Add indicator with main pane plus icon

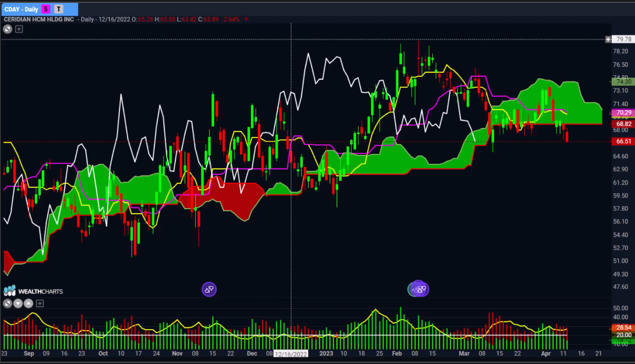(x=19, y=29)
